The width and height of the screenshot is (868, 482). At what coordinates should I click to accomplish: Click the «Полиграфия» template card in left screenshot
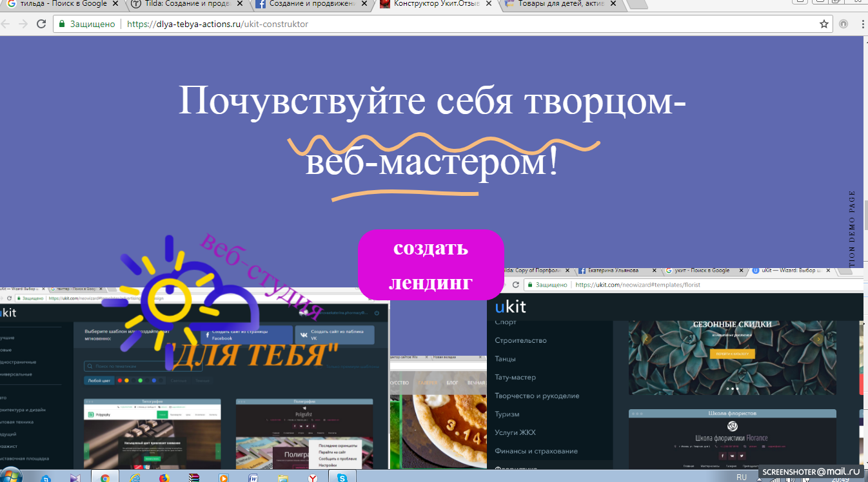[x=304, y=434]
